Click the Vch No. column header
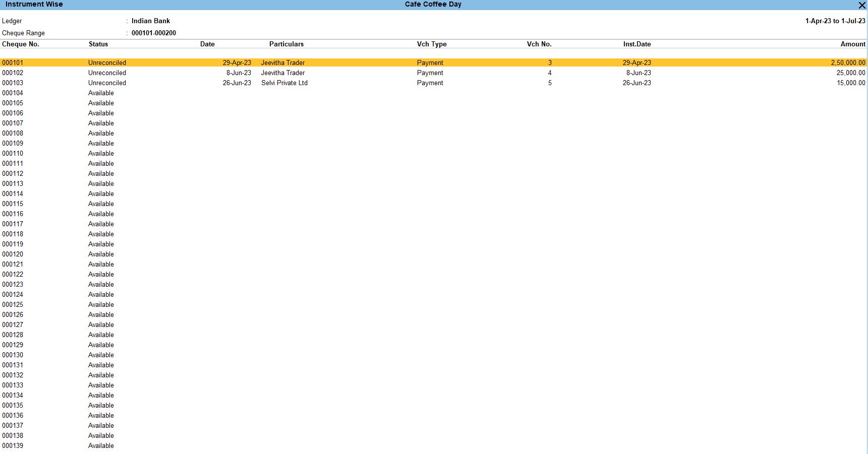Image resolution: width=868 pixels, height=454 pixels. pos(539,44)
